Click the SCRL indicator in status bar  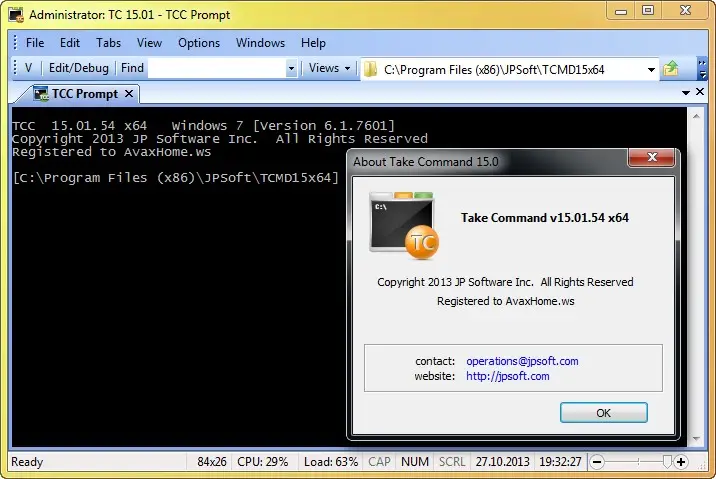click(452, 462)
